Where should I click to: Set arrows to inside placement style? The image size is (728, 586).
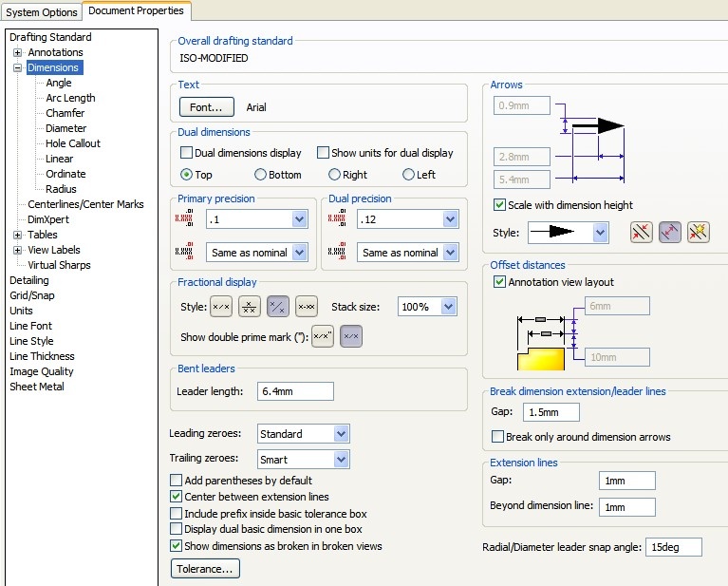pos(669,232)
